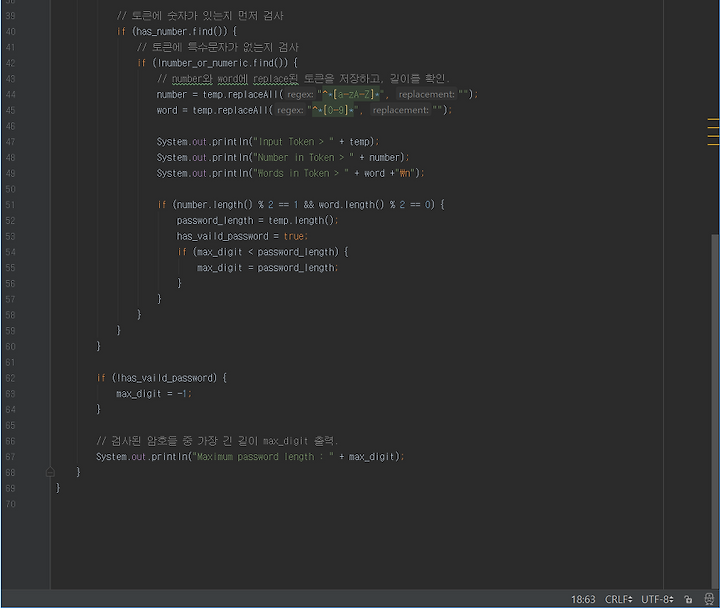Click "!number_or_numeric.find()" on line 42
The width and height of the screenshot is (720, 608).
coord(222,63)
